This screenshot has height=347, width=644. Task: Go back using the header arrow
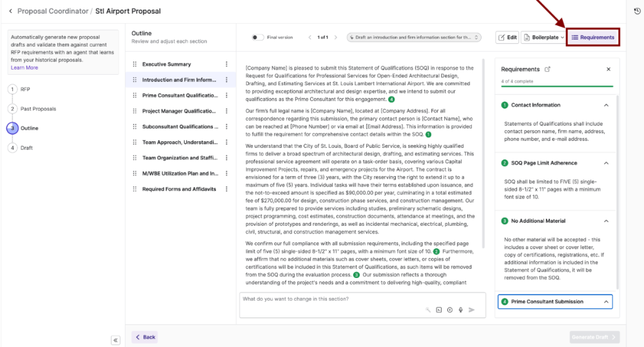coord(11,11)
